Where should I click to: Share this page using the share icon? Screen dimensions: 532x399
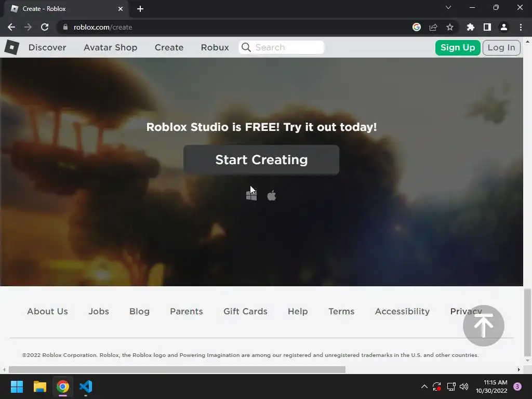(x=433, y=27)
